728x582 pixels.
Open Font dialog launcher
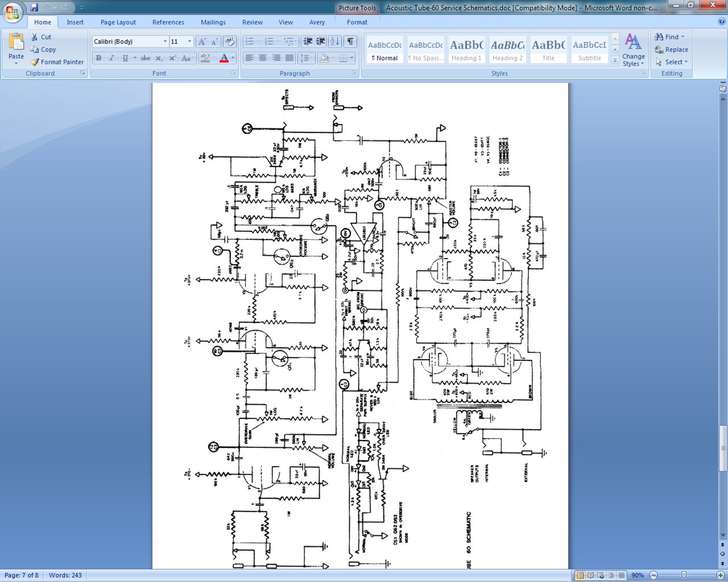point(233,73)
